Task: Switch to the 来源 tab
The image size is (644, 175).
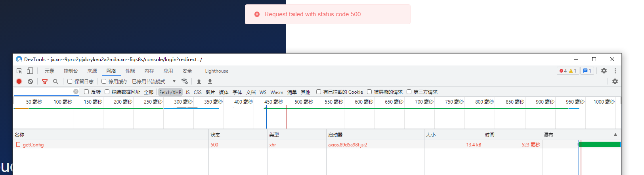Action: click(x=92, y=71)
